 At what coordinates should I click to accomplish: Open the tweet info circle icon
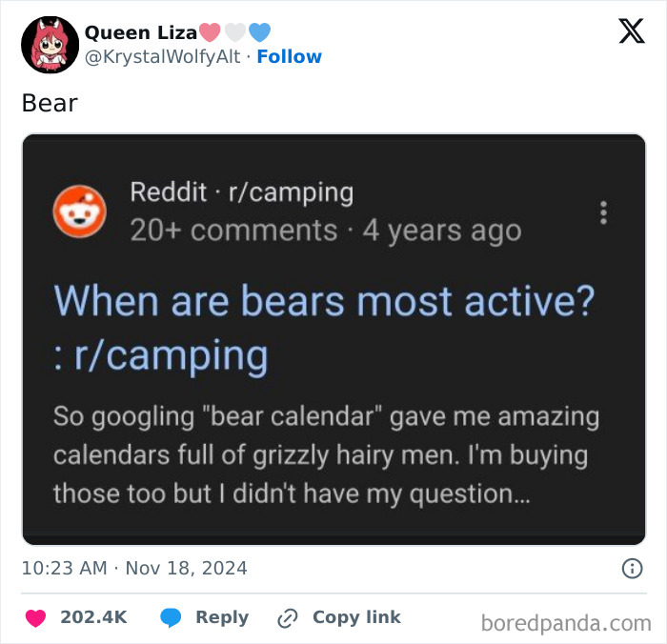pos(631,569)
